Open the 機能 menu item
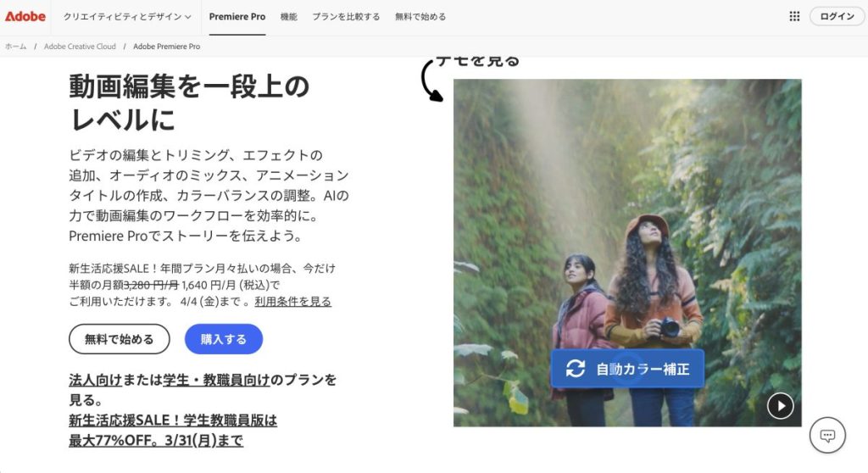This screenshot has height=473, width=868. [x=288, y=17]
